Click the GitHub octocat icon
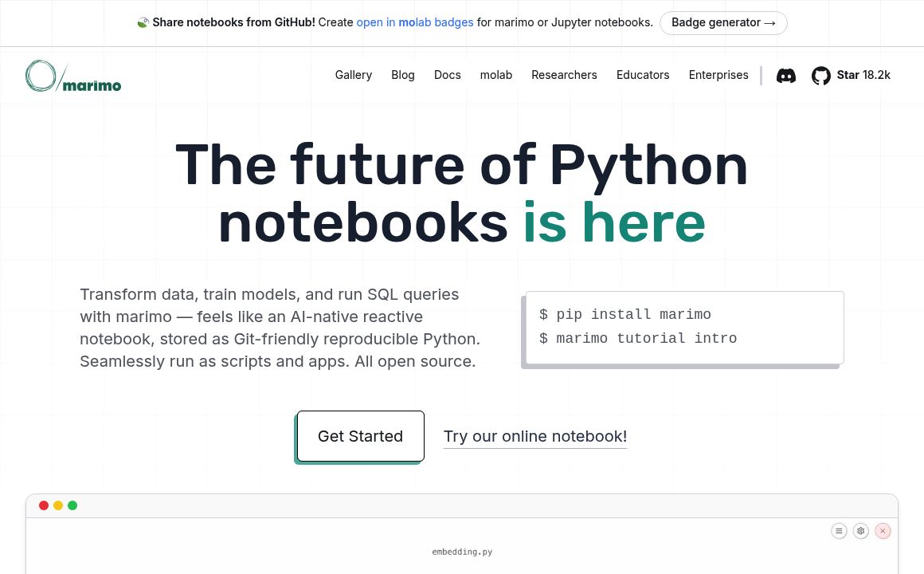This screenshot has width=924, height=574. click(x=820, y=76)
